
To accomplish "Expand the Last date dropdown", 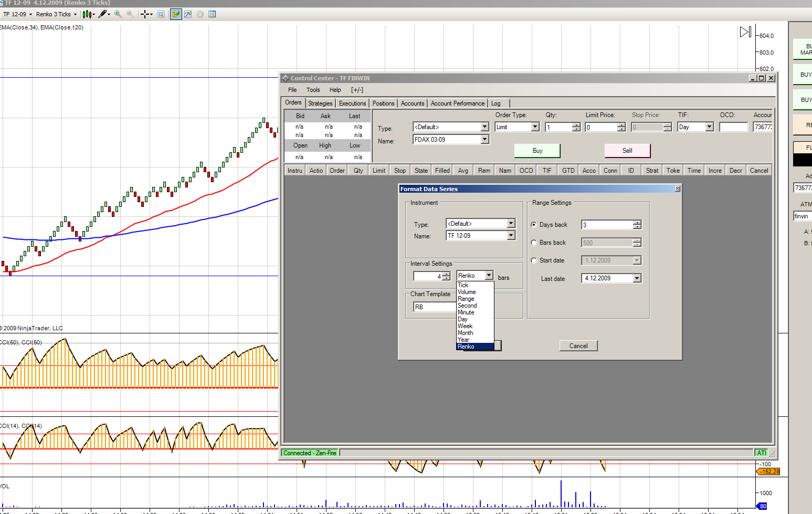I will (637, 278).
